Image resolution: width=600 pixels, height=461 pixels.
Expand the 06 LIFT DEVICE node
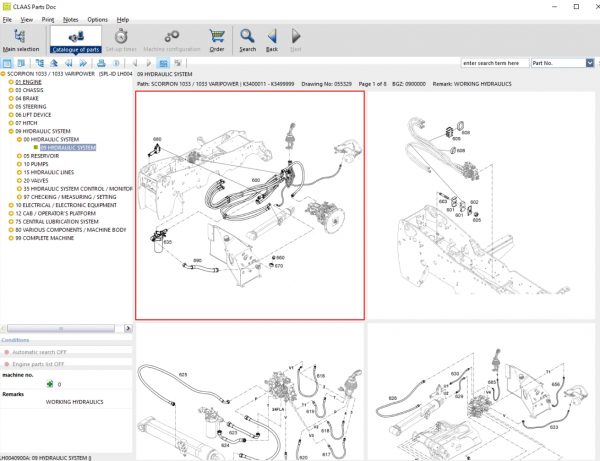[11, 115]
